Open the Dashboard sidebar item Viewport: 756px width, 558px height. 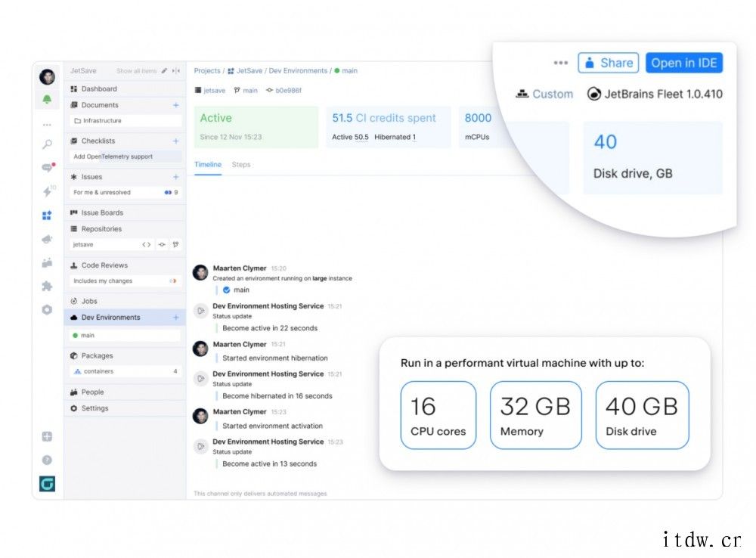click(125, 88)
